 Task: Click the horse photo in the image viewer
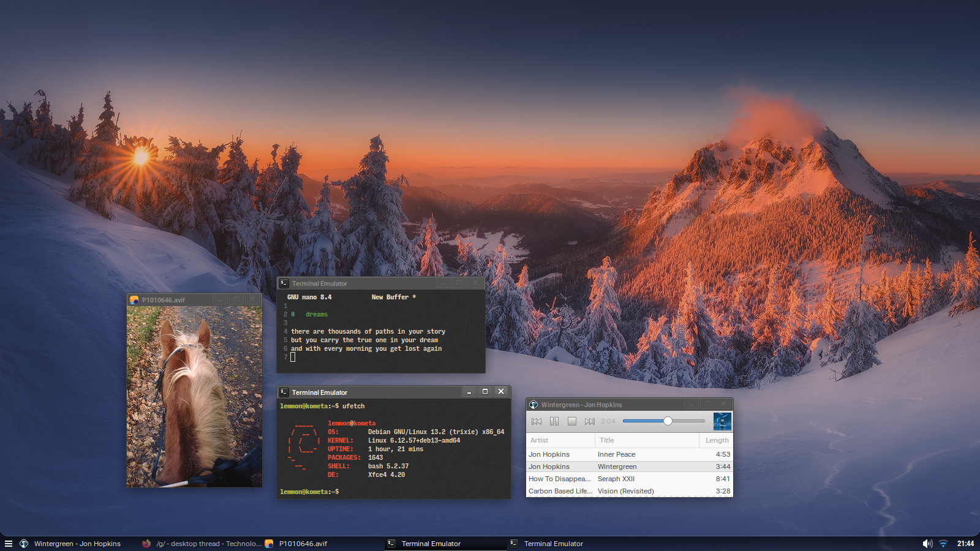tap(194, 397)
